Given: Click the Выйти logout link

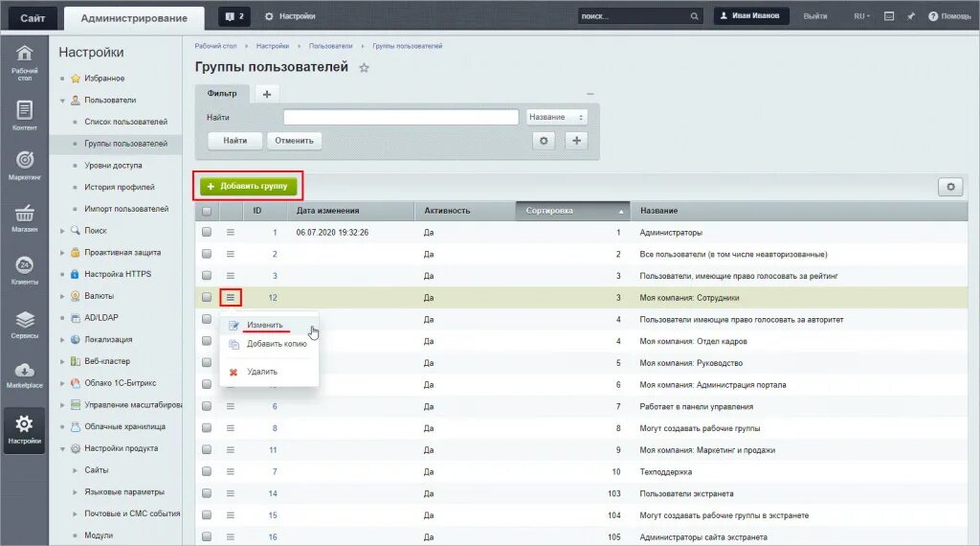Looking at the screenshot, I should click(x=815, y=16).
